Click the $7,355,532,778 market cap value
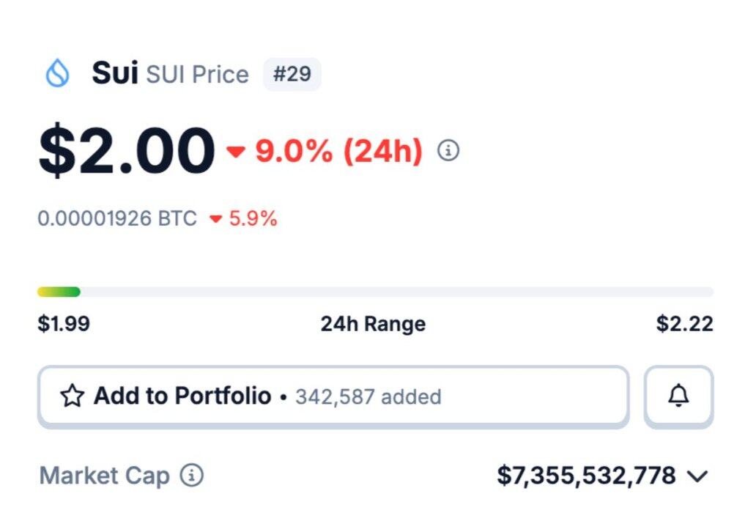The width and height of the screenshot is (756, 532). click(586, 476)
